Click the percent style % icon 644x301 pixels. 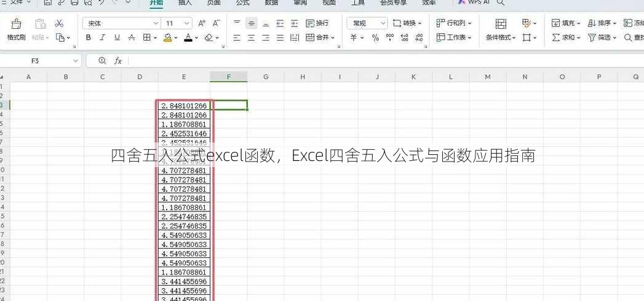coord(375,37)
